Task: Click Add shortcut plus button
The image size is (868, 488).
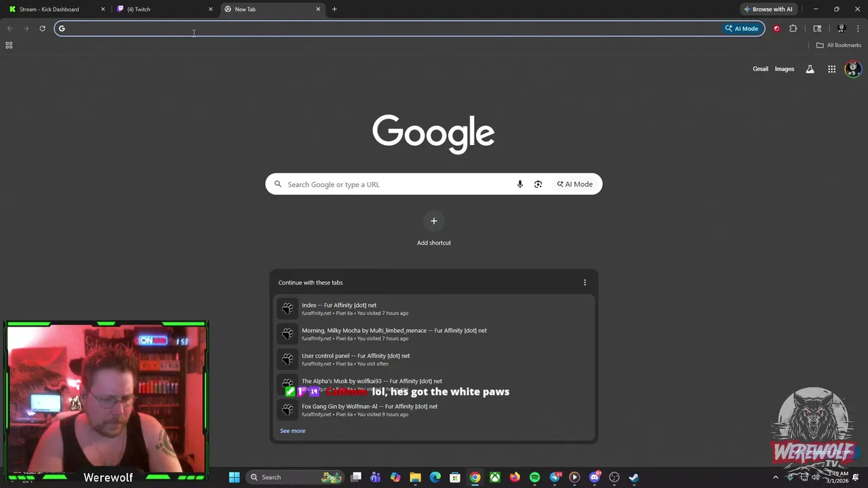Action: [434, 221]
